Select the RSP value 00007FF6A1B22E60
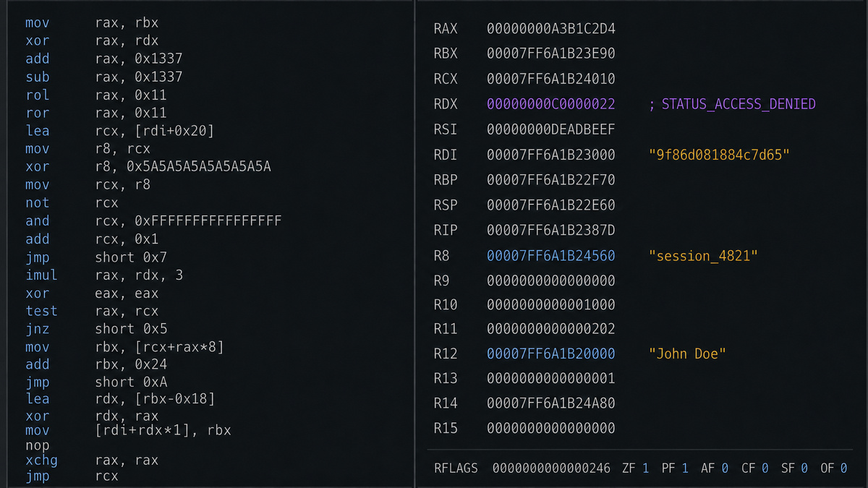 tap(551, 205)
